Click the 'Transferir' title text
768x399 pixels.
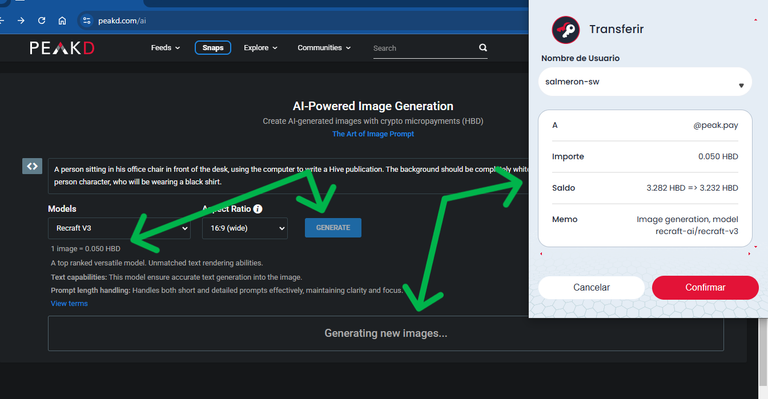616,29
